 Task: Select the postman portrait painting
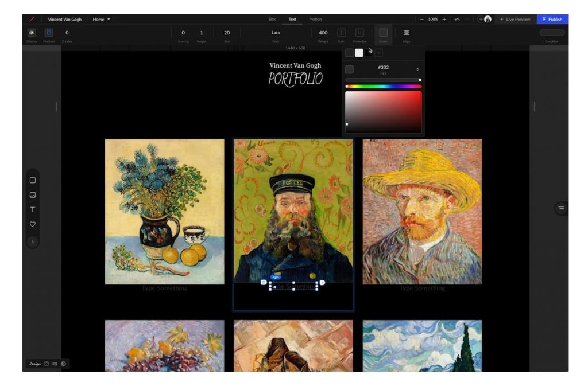[x=293, y=210]
